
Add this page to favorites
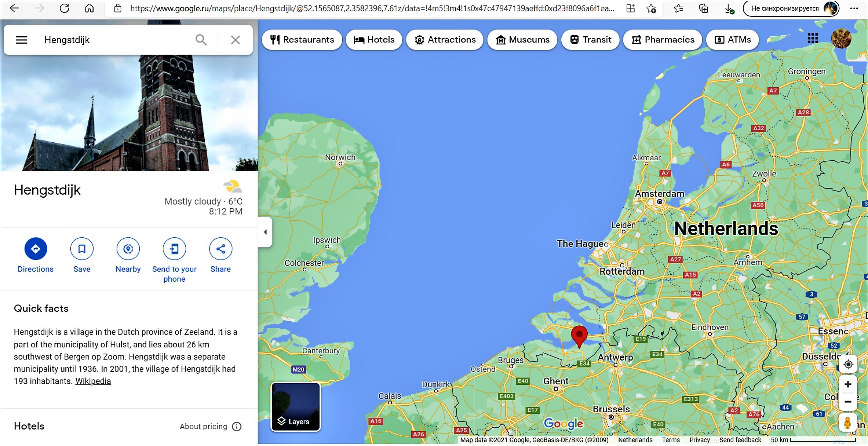click(651, 8)
